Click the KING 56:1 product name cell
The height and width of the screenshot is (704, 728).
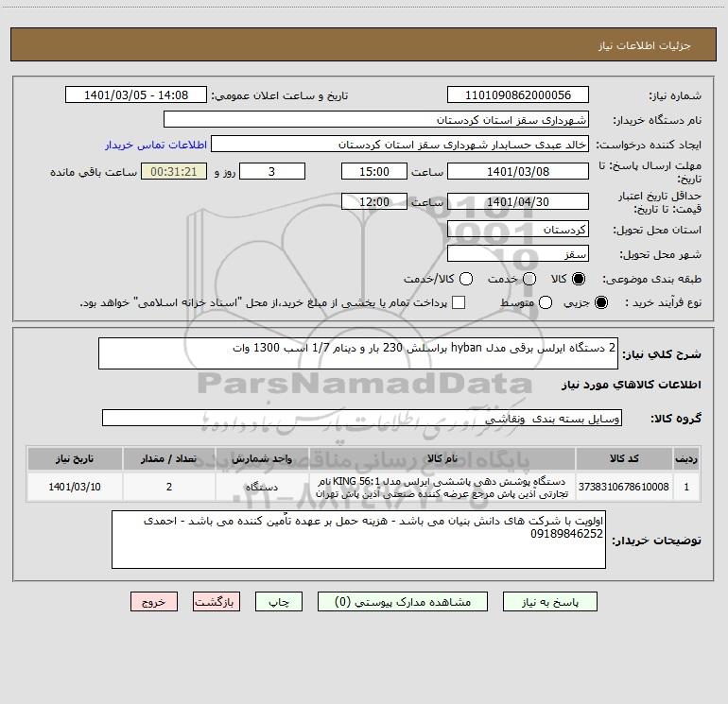(442, 488)
